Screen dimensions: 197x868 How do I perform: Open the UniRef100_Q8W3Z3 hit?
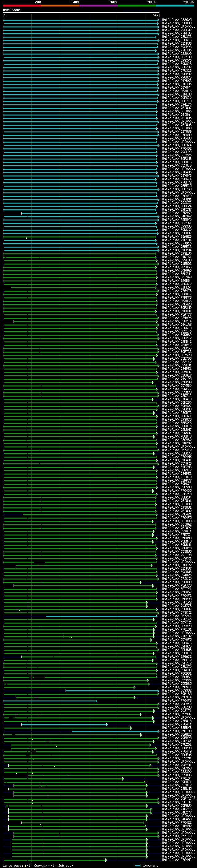coord(177,37)
